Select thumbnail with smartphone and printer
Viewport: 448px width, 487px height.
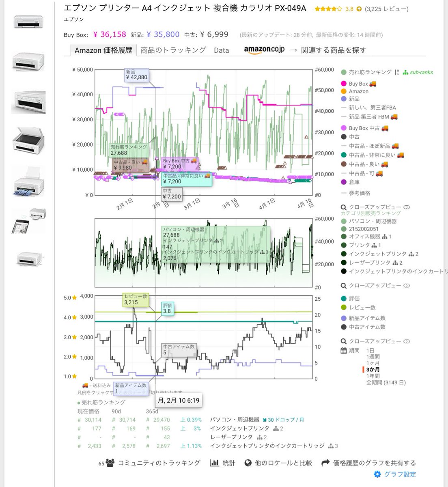pos(28,220)
